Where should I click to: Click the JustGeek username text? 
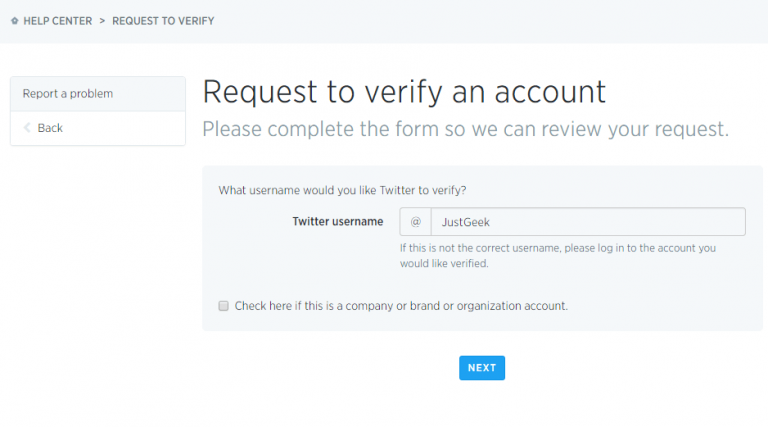point(465,222)
